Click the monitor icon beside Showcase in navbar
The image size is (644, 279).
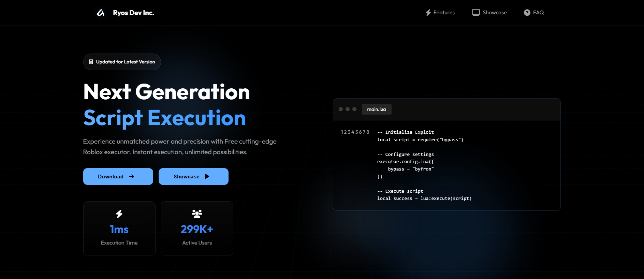[475, 13]
